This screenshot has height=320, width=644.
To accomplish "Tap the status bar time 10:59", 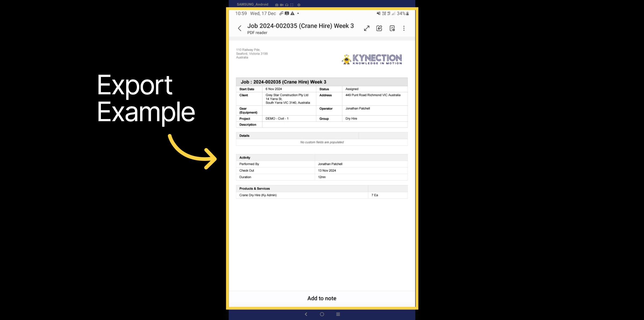I will pyautogui.click(x=241, y=13).
